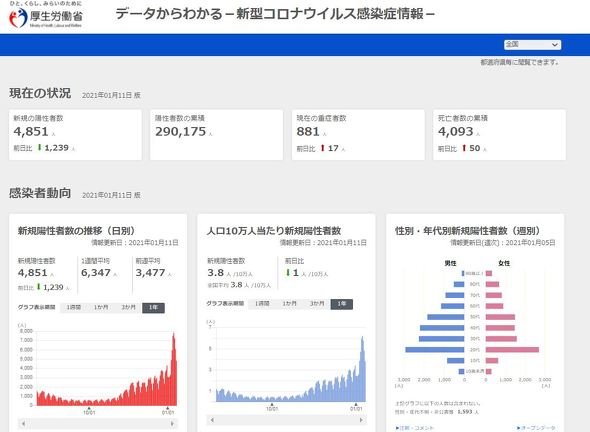Select 3か月 period for daily cases graph
Viewport: 590px width, 432px height.
128,307
